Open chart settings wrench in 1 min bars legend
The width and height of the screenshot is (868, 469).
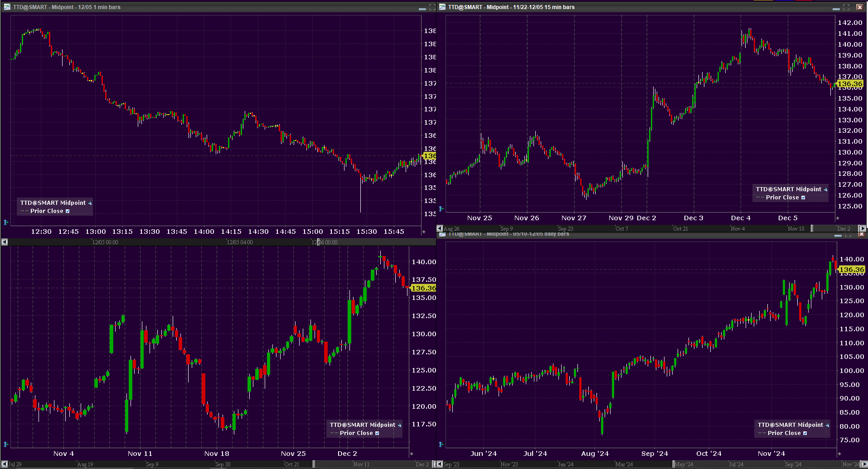90,203
